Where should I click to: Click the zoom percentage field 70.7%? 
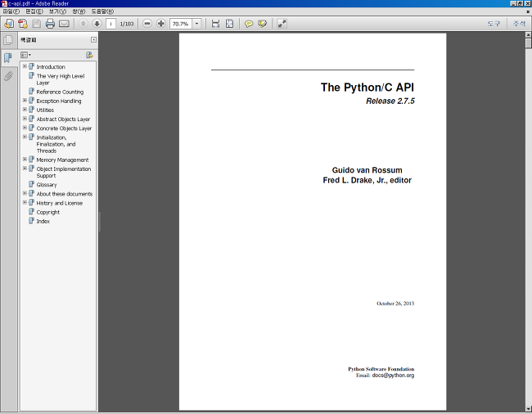pyautogui.click(x=181, y=24)
